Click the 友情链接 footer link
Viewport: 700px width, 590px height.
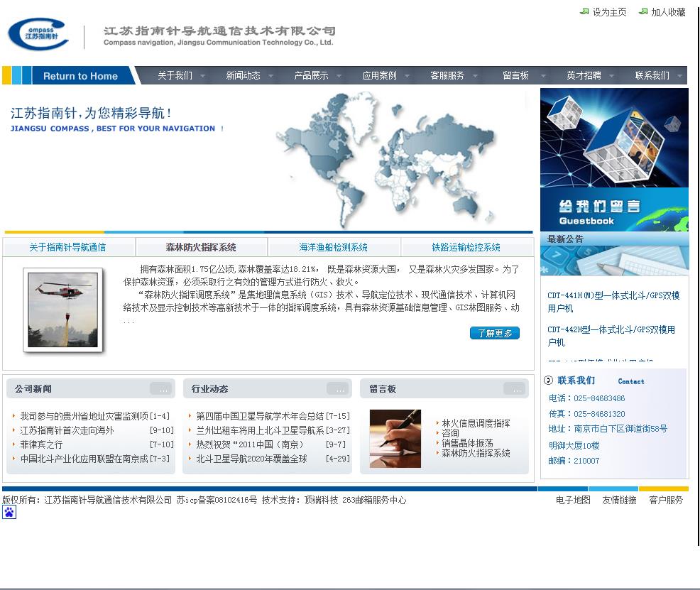pos(619,500)
